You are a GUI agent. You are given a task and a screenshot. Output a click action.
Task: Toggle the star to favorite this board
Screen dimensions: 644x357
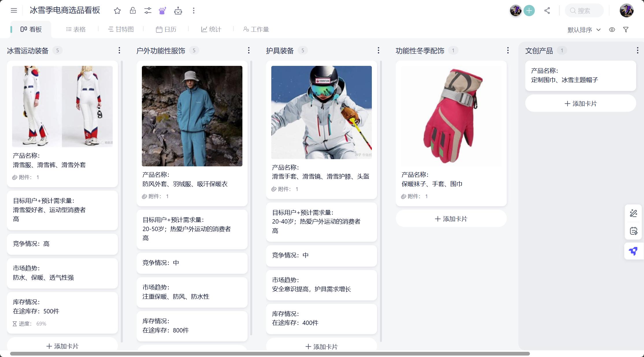117,10
